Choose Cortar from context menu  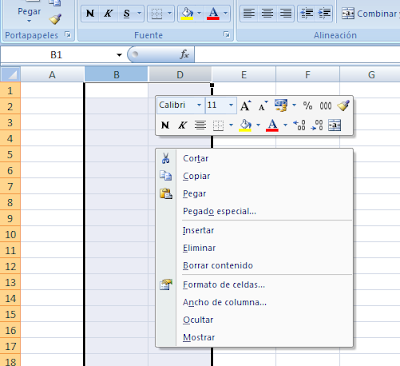(254, 159)
